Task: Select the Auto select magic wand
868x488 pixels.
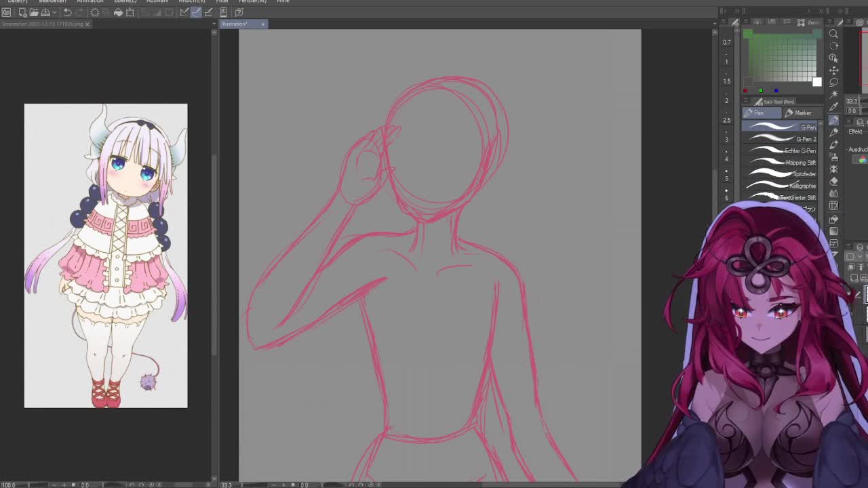Action: tap(833, 94)
